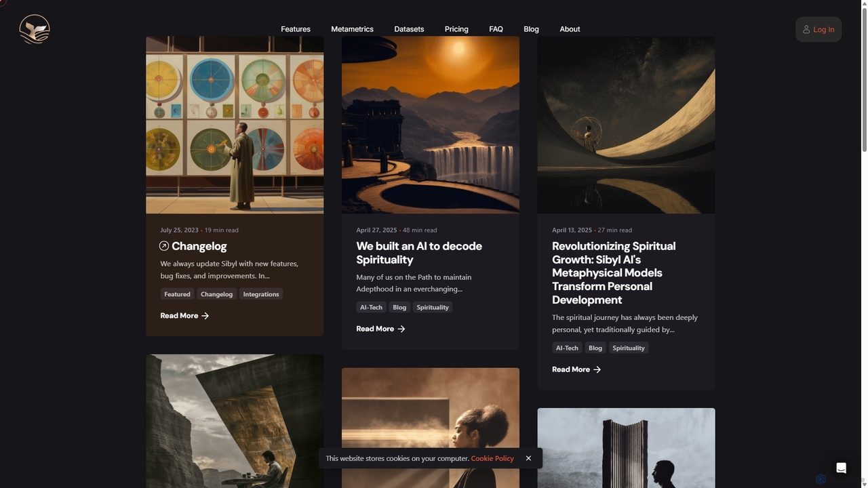Open the Blog nav link

531,29
